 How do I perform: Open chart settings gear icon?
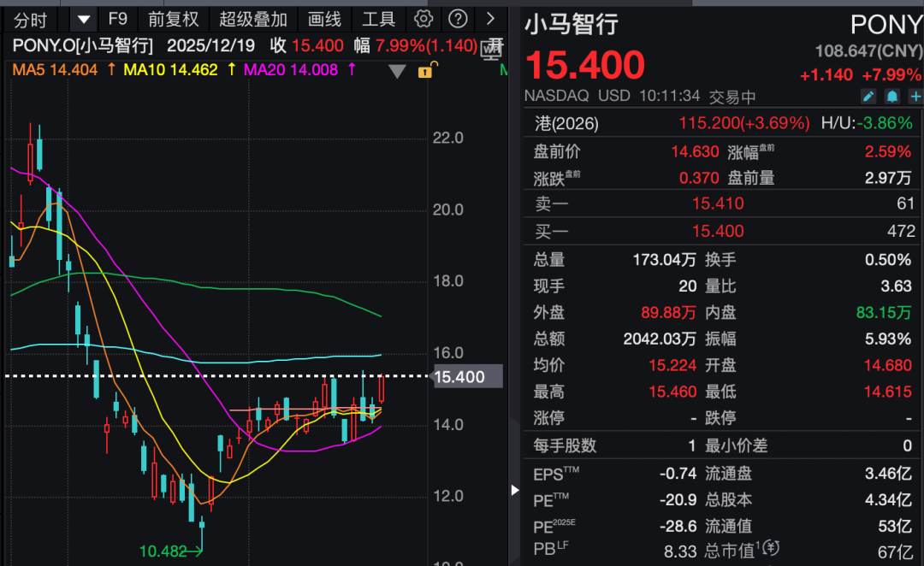pyautogui.click(x=423, y=19)
